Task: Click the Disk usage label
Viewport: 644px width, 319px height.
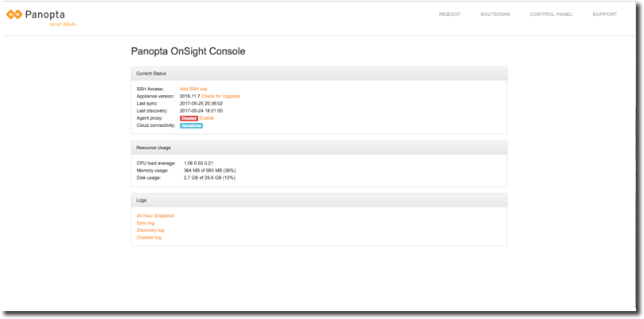Action: tap(148, 178)
